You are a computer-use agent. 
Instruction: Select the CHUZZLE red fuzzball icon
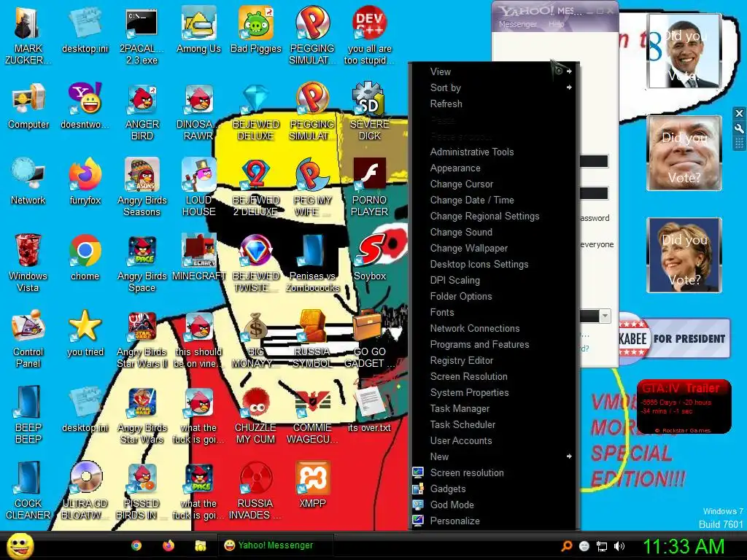click(256, 415)
